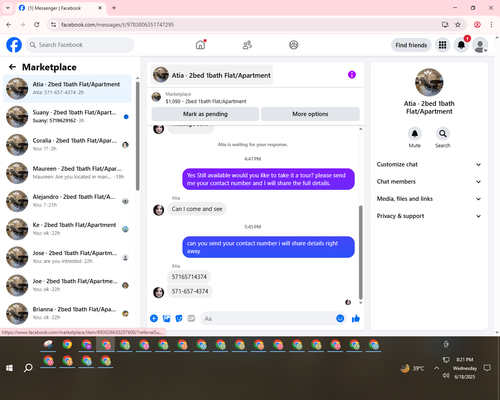View site information icon in address bar
Screen dimensions: 500x400
[x=53, y=25]
